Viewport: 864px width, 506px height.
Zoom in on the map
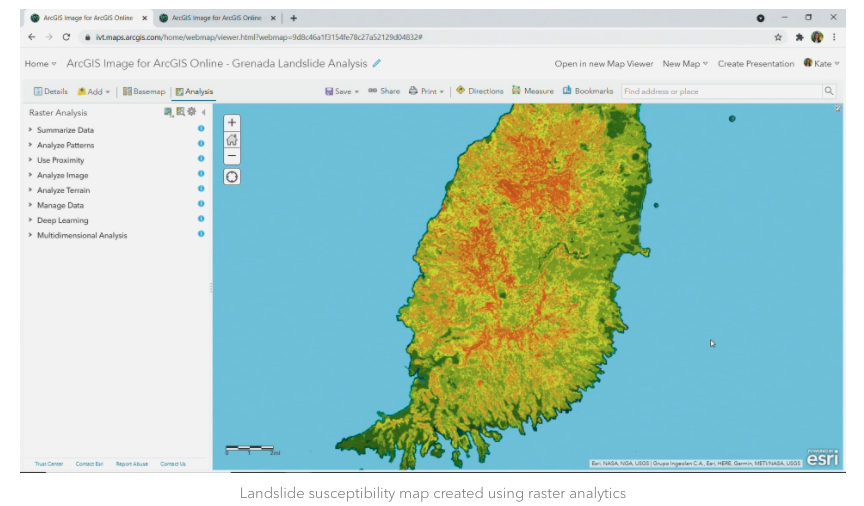click(232, 122)
